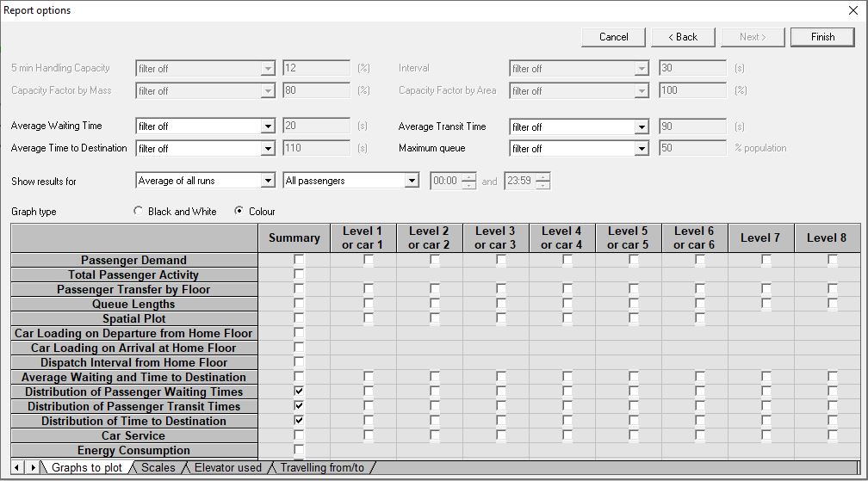Click the Cancel button
The image size is (868, 481).
pyautogui.click(x=613, y=37)
